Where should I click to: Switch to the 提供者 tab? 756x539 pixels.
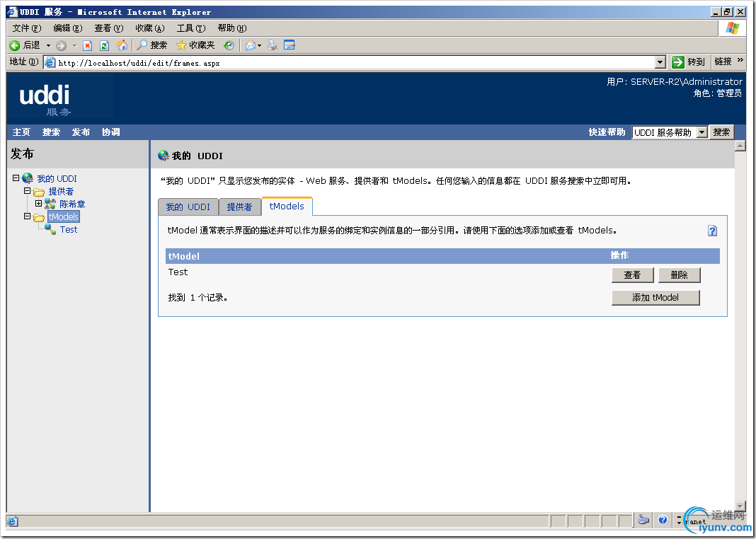(240, 207)
